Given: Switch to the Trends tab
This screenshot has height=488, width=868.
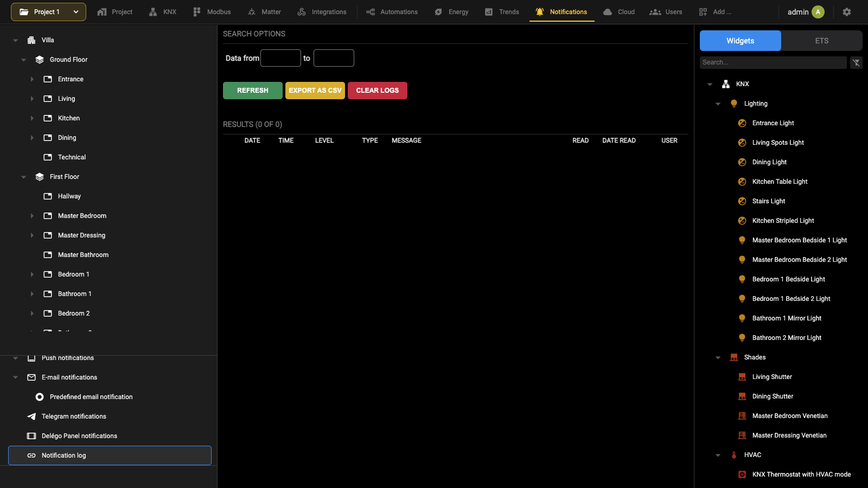Looking at the screenshot, I should (502, 12).
